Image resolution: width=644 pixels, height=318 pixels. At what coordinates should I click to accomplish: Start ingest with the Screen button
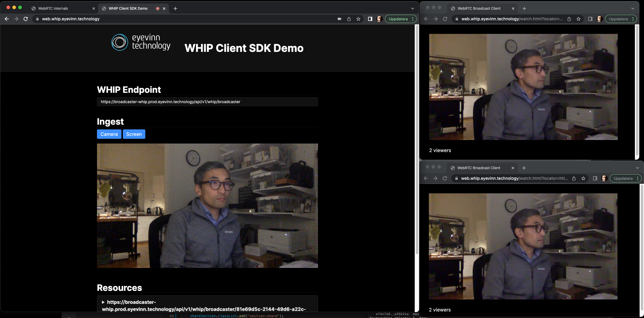(x=134, y=134)
